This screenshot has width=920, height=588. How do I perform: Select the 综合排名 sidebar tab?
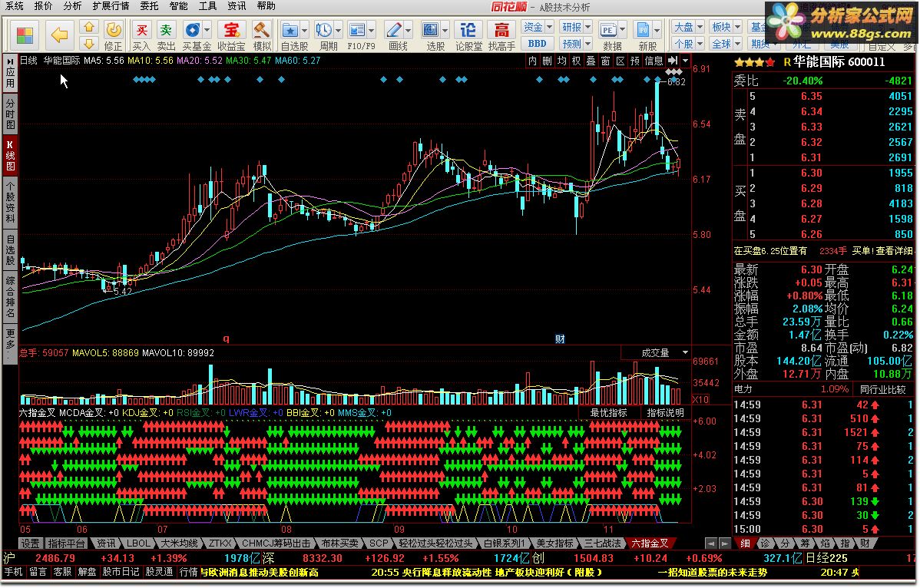(x=10, y=297)
